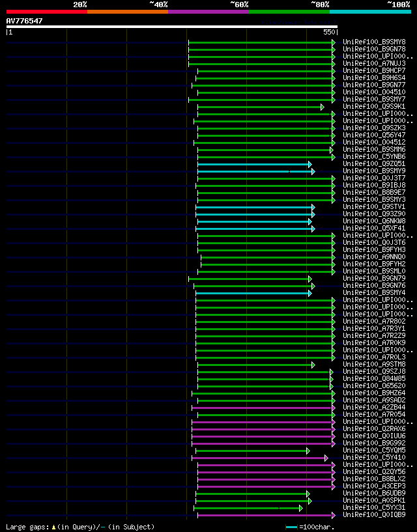Open hit UniRef100_A7NUJ3
Image resolution: width=417 pixels, height=532 pixels.
374,63
